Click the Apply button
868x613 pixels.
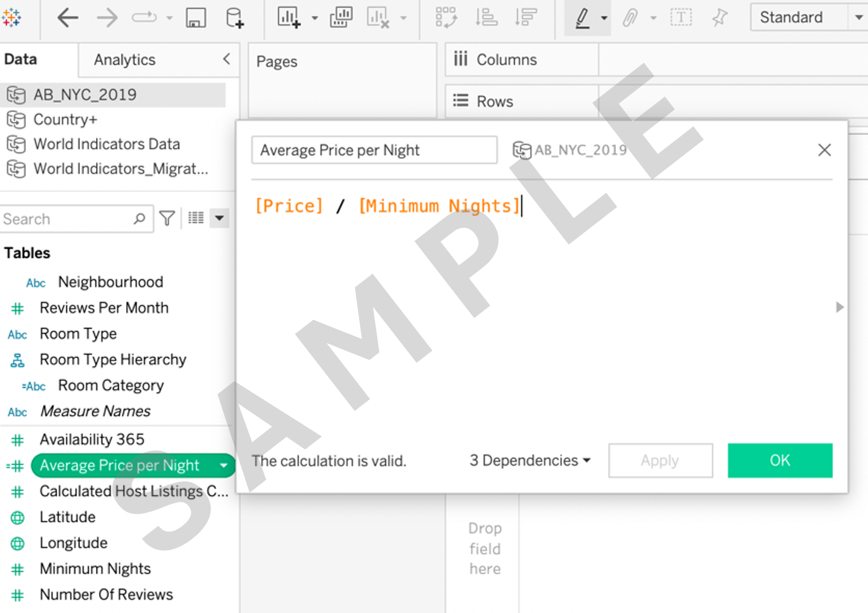click(660, 460)
